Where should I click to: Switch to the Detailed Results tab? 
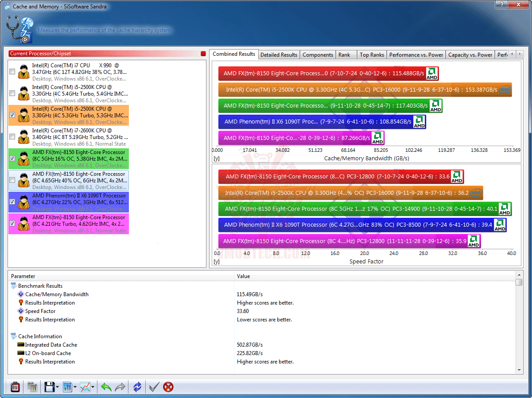point(279,55)
